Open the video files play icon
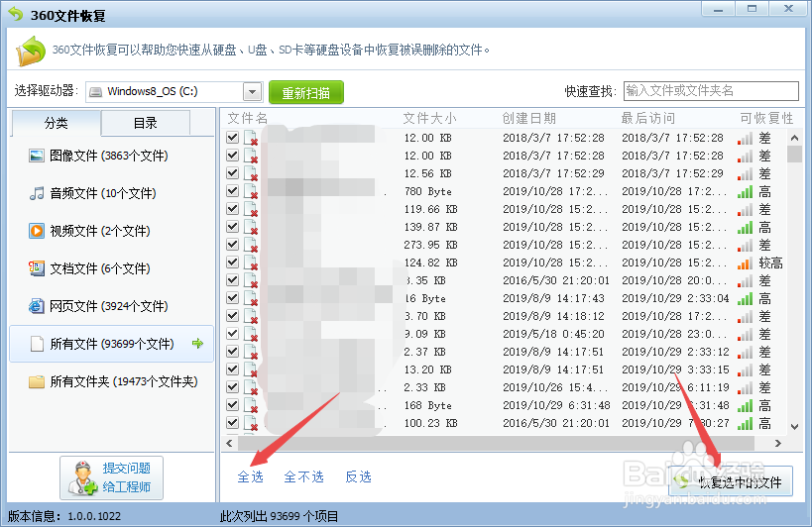812x527 pixels. pos(37,231)
